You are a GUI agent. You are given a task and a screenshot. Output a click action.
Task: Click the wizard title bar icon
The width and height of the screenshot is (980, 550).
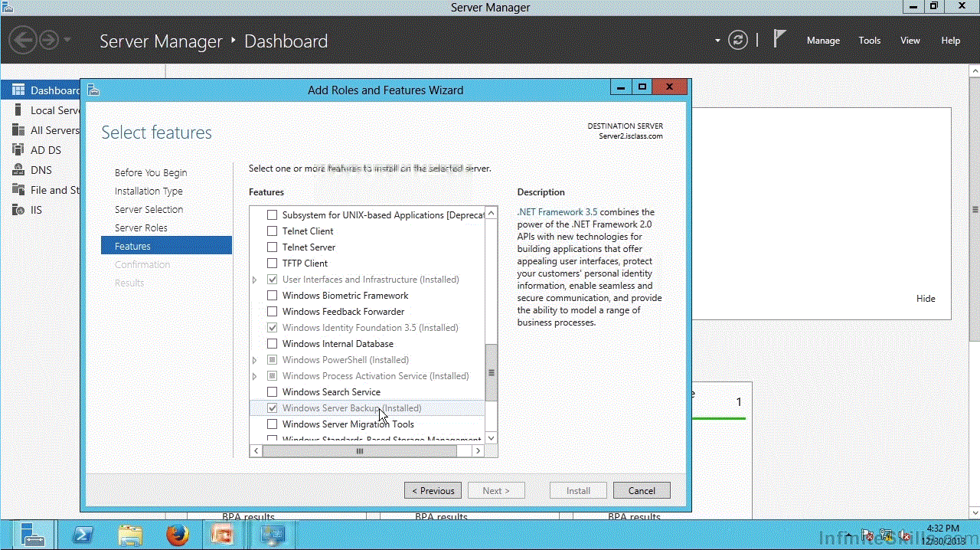[93, 90]
